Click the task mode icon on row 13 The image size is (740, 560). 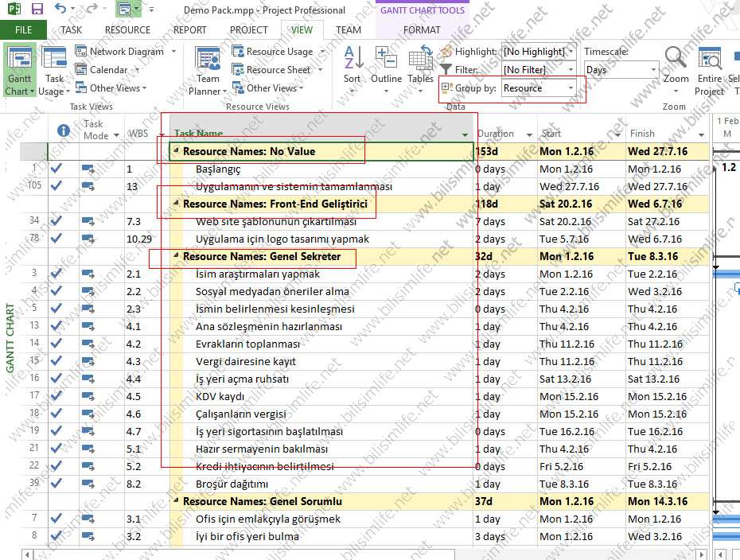click(88, 326)
